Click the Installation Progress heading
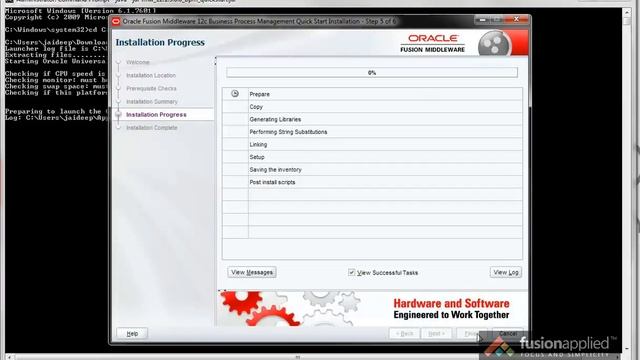Image resolution: width=640 pixels, height=360 pixels. 160,42
